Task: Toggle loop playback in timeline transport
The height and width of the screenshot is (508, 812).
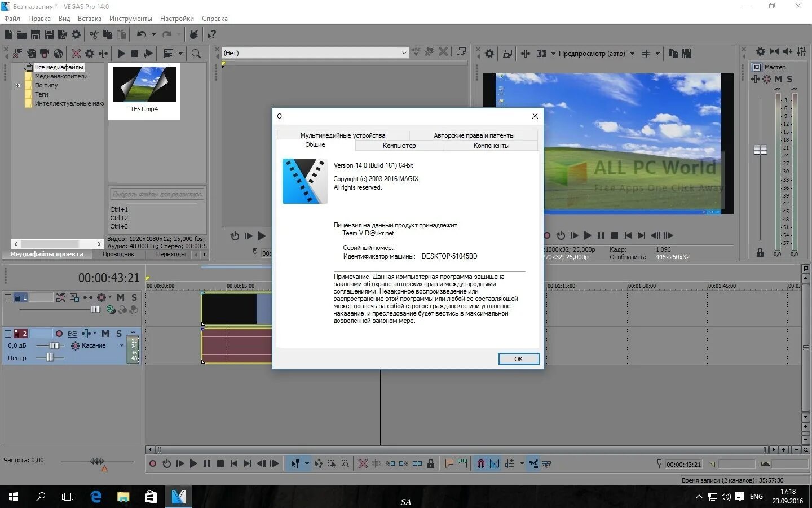Action: (166, 464)
